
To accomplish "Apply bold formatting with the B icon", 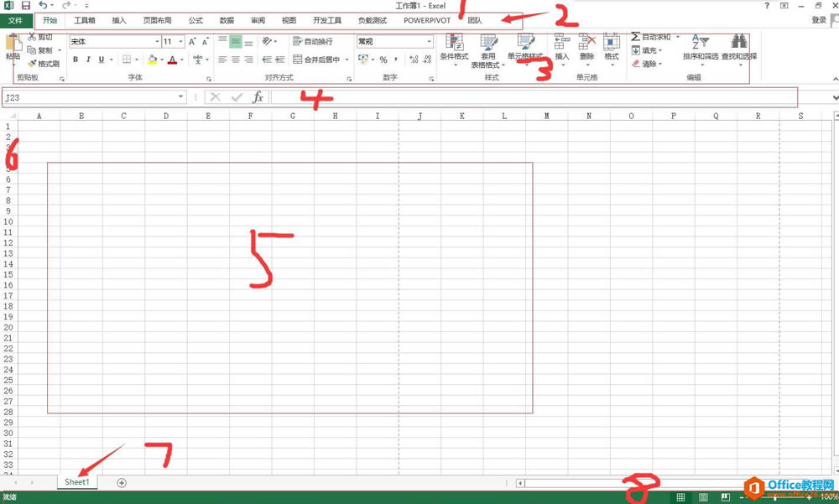I will point(75,60).
